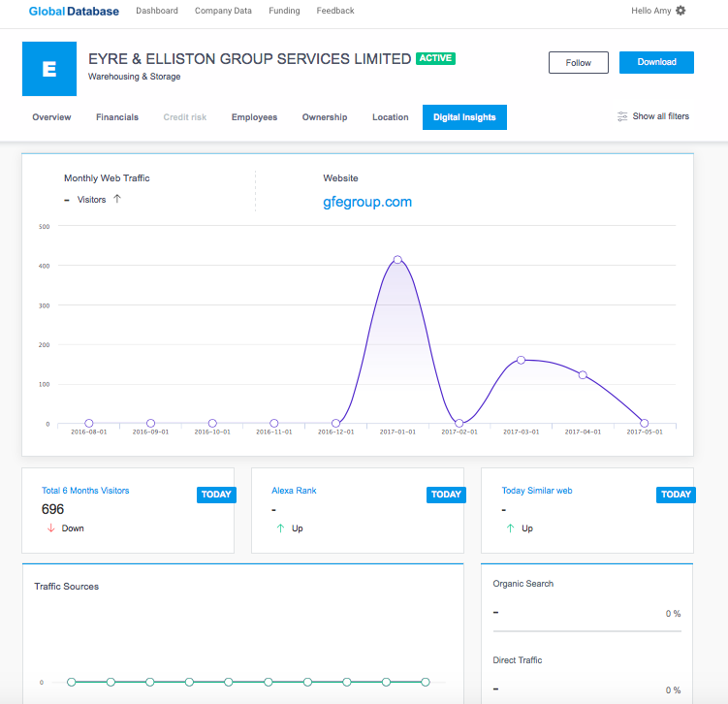
Task: Open the gfegroup.com website link
Action: tap(367, 202)
